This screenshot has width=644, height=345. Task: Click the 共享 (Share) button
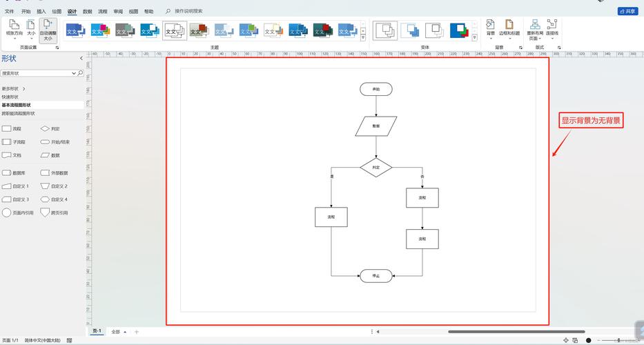(x=627, y=11)
